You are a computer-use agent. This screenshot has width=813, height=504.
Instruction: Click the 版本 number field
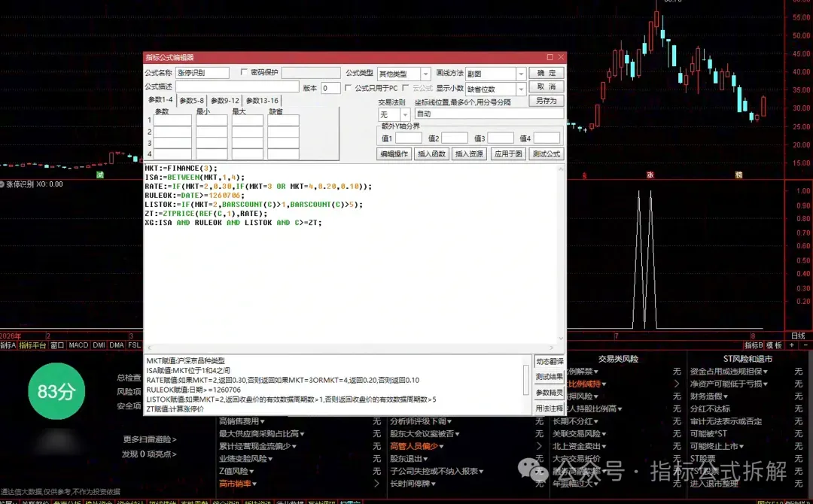point(330,88)
